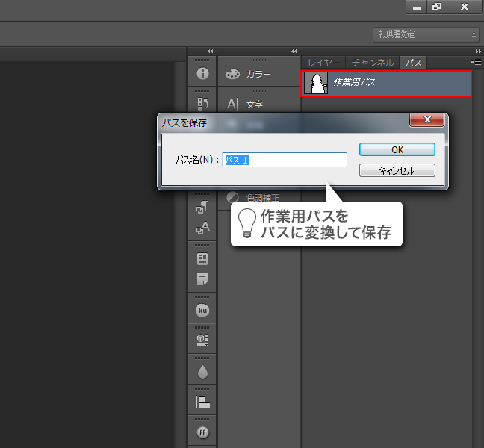Switch to the チャンネル tab
Screen dimensions: 484x448
coord(372,63)
